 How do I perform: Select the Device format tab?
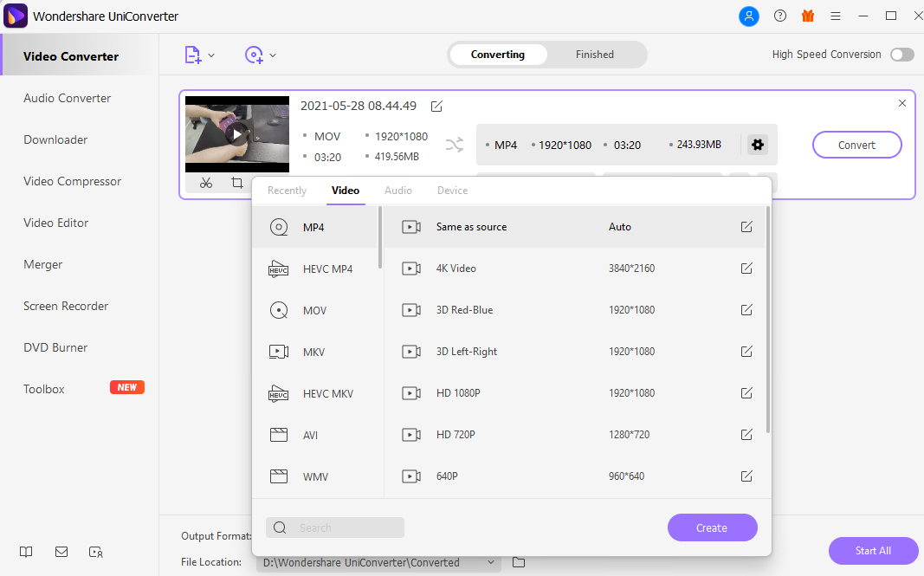453,191
